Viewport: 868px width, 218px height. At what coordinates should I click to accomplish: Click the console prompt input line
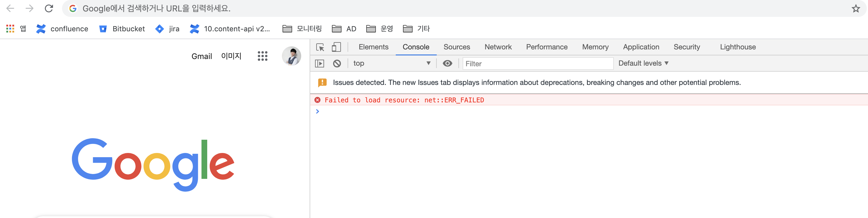[589, 111]
